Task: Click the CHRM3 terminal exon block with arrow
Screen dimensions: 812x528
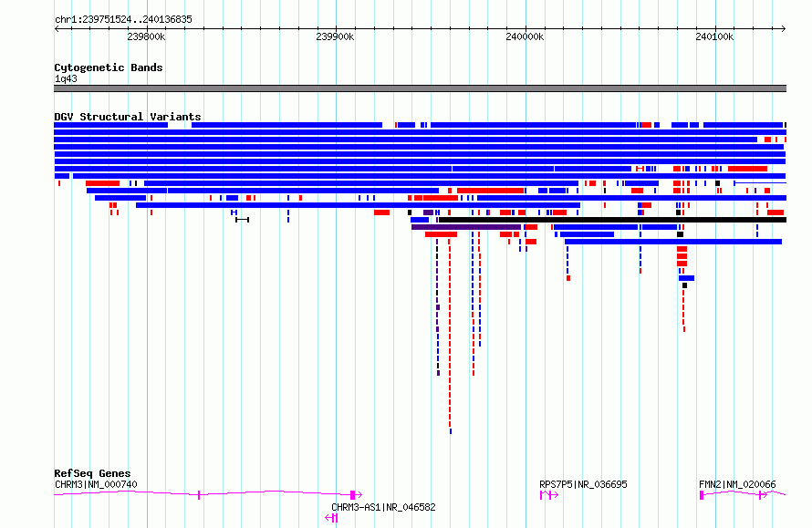Action: point(356,495)
